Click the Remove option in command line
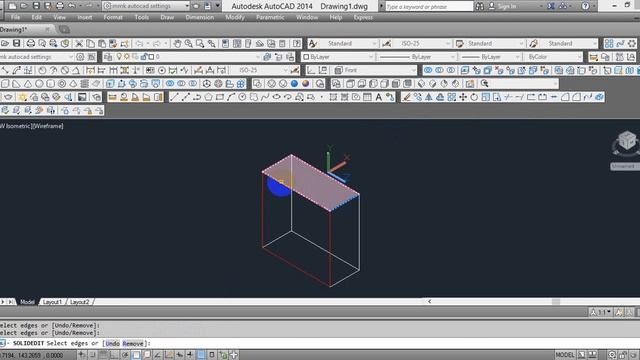Image resolution: width=640 pixels, height=360 pixels. coord(133,344)
